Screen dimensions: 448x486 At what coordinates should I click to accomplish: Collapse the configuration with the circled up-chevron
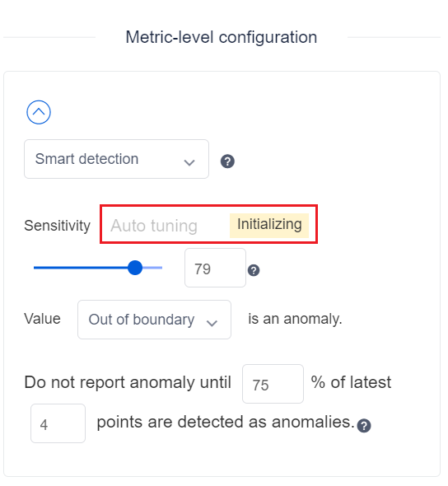coord(39,112)
